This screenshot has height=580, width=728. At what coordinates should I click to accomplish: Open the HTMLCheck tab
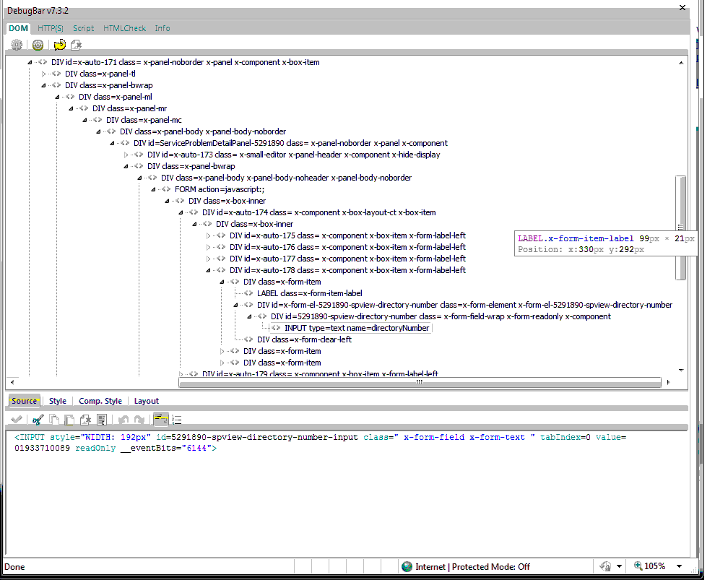coord(124,28)
